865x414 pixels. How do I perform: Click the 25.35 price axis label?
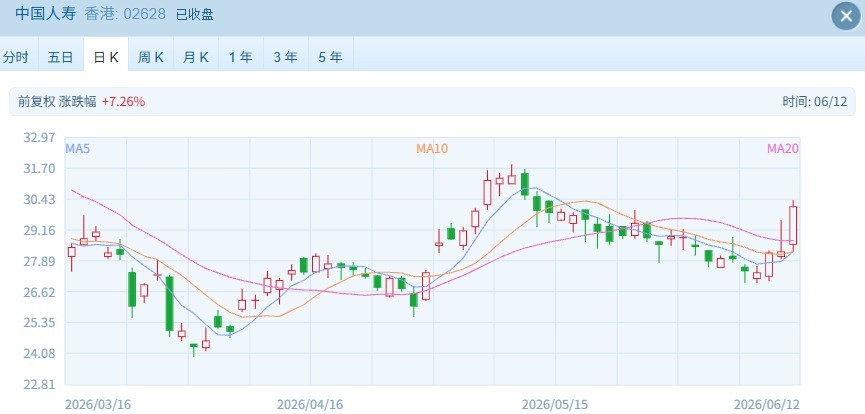pyautogui.click(x=39, y=322)
